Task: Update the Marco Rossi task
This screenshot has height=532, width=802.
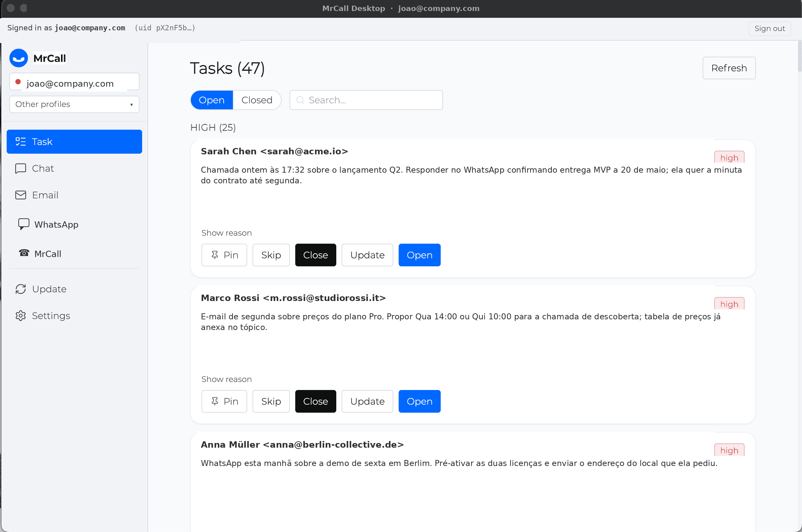Action: point(367,401)
